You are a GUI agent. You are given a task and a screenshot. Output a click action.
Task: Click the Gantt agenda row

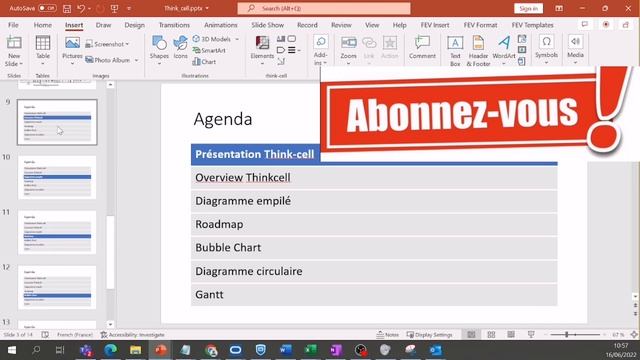374,294
